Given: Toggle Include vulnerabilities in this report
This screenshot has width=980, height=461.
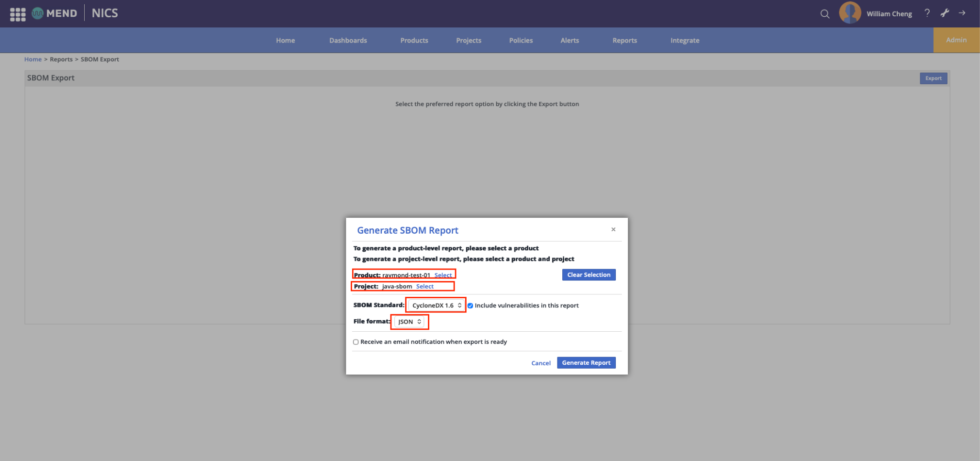Looking at the screenshot, I should pyautogui.click(x=470, y=305).
